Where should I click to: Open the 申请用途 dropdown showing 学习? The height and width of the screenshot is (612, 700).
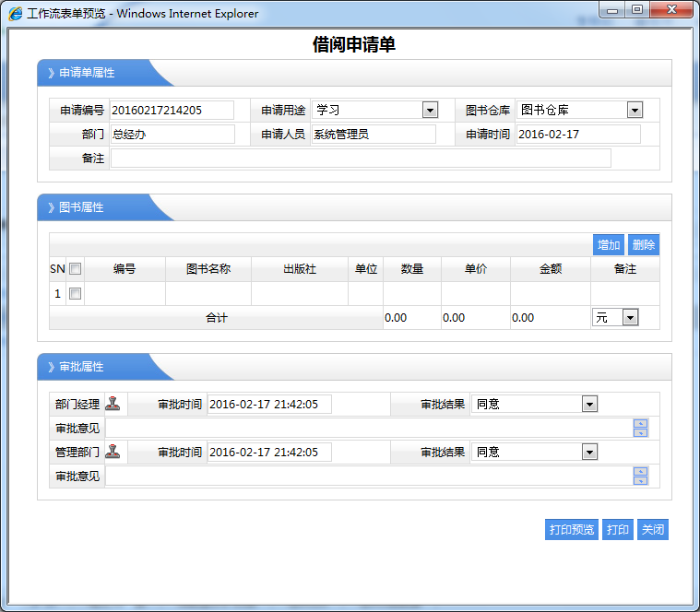pos(430,111)
